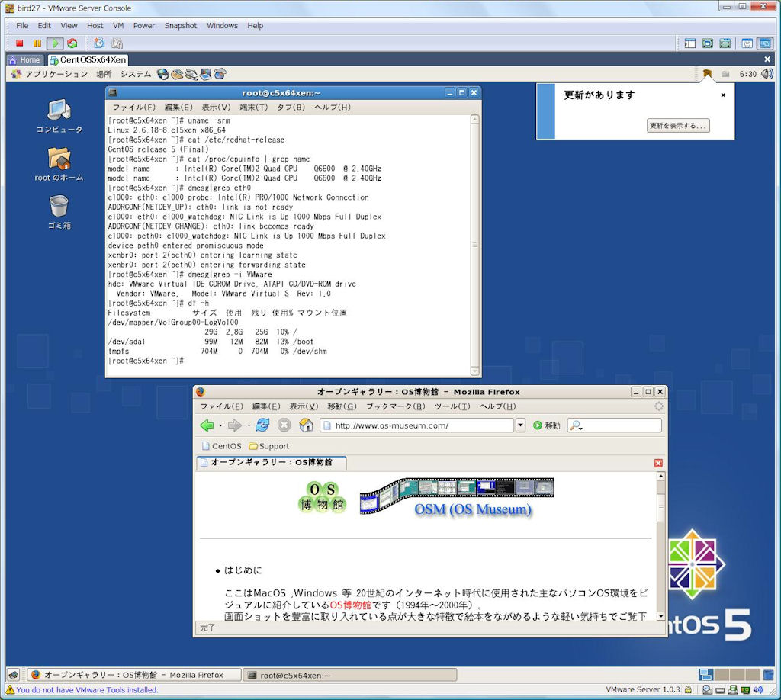Suspend the virtual machine with the pause icon
Screen dimensions: 781x700
click(37, 43)
